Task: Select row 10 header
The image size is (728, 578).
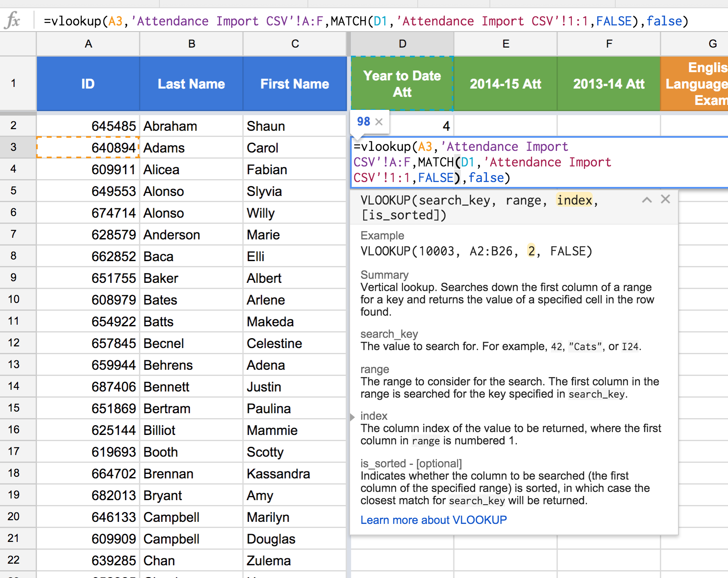Action: 18,299
